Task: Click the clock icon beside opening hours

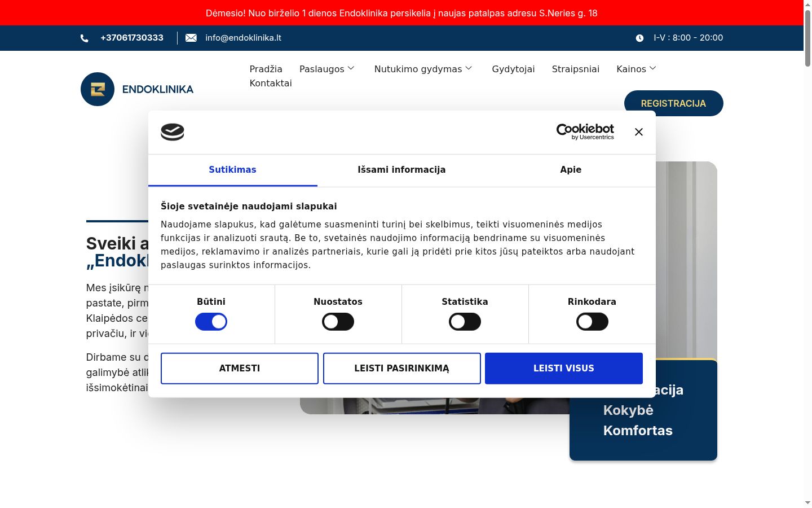Action: tap(639, 38)
